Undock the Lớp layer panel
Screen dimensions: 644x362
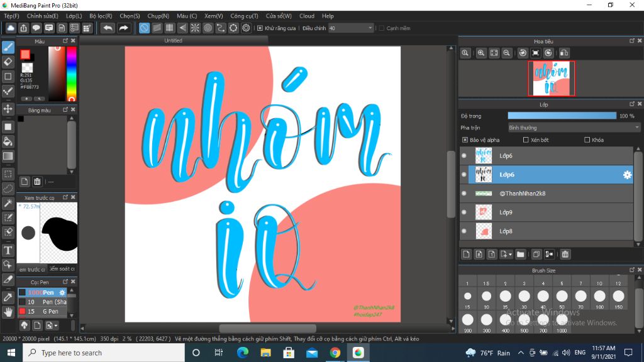[631, 104]
